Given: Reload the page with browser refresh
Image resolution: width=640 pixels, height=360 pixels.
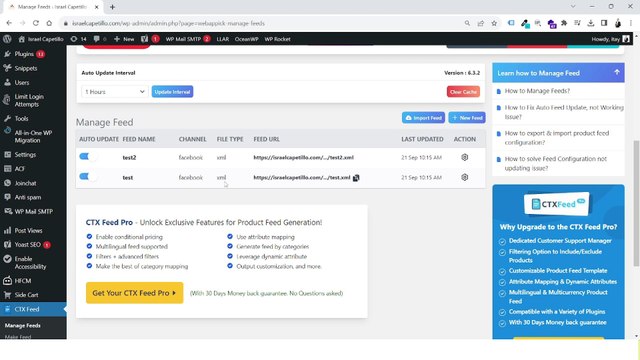Looking at the screenshot, I should [x=36, y=23].
